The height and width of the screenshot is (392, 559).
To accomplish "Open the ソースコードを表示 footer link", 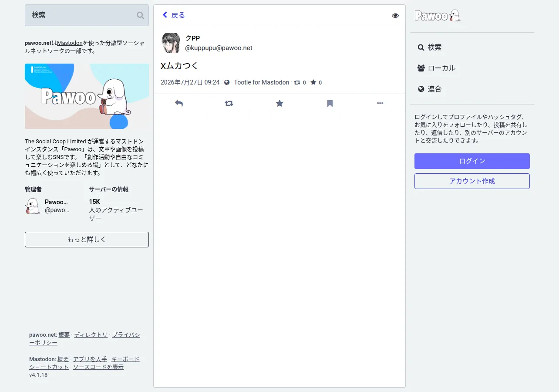I will click(98, 367).
